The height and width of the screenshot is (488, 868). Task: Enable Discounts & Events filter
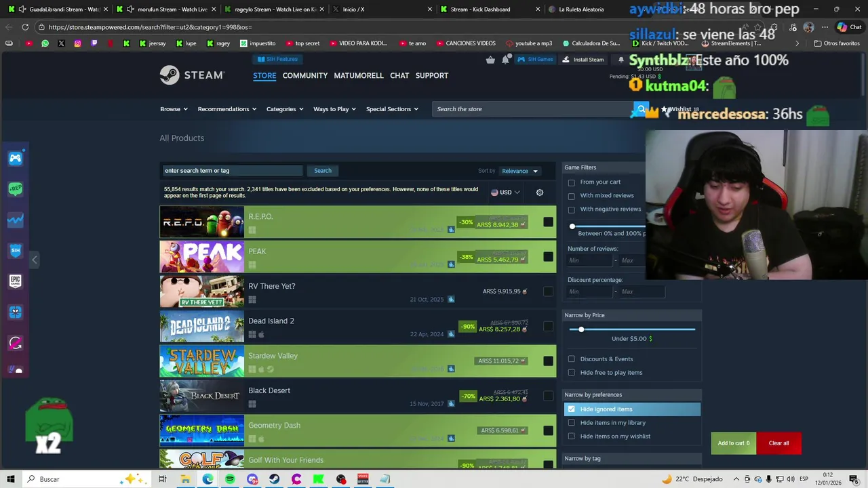(x=571, y=359)
